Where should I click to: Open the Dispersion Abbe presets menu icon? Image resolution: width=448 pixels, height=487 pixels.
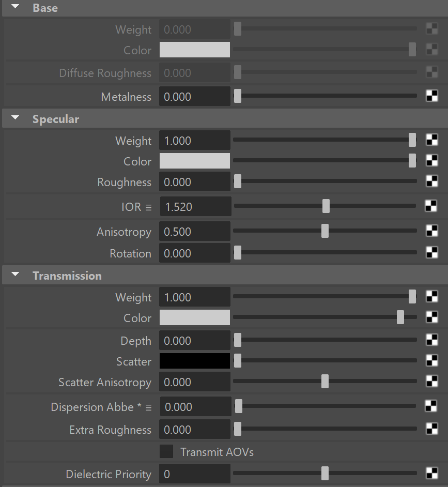coord(148,407)
